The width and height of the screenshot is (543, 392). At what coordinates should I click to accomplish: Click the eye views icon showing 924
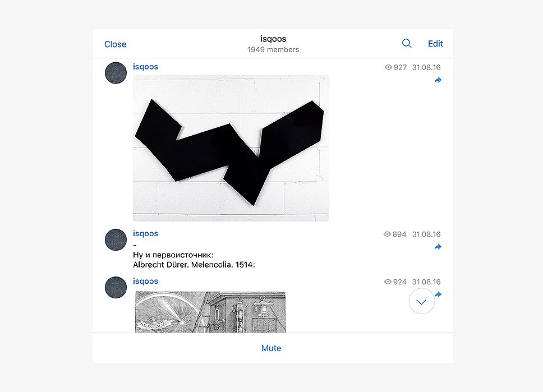[x=388, y=282]
